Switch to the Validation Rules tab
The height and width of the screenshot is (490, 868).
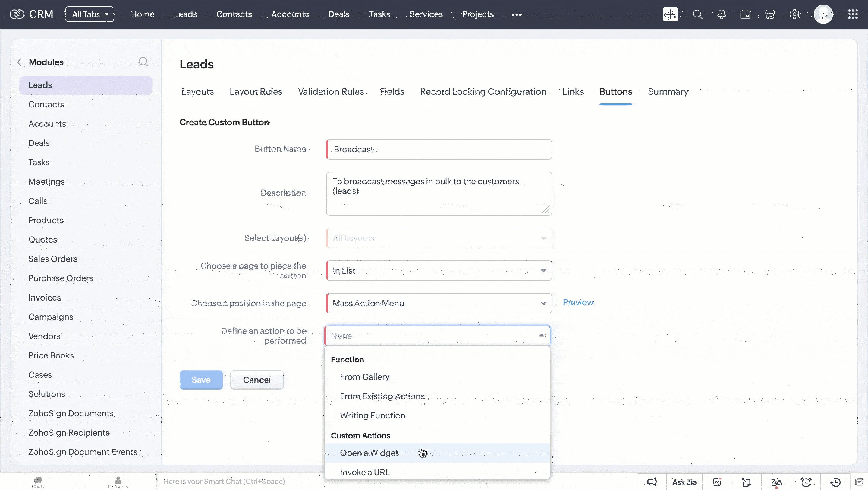coord(331,91)
